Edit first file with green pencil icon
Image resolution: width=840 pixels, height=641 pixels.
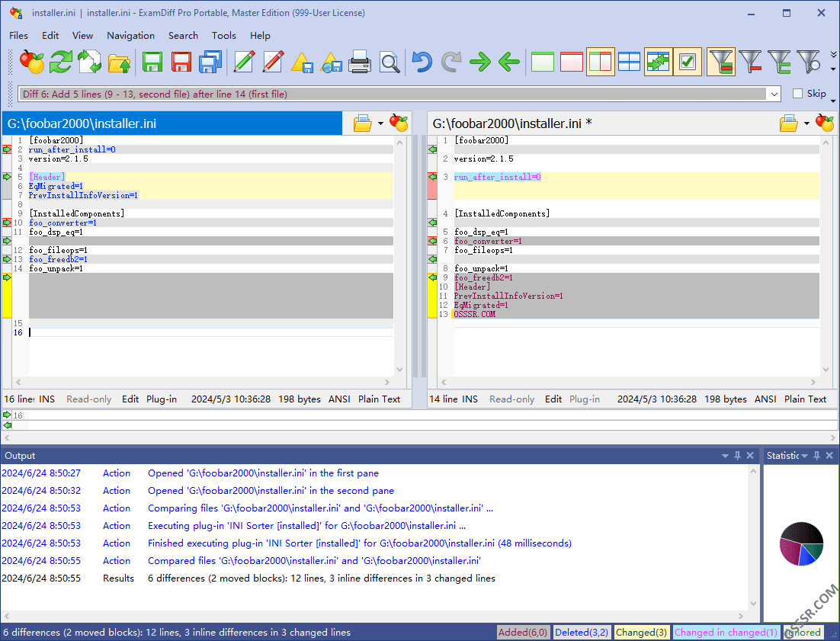tap(244, 62)
